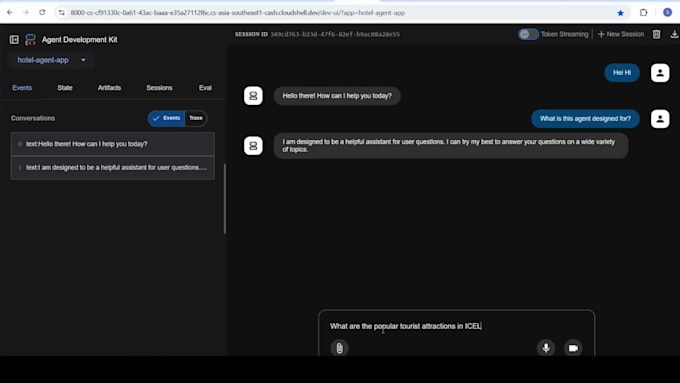The image size is (680, 383).
Task: Open the browser extensions puzzle icon
Action: coord(644,13)
